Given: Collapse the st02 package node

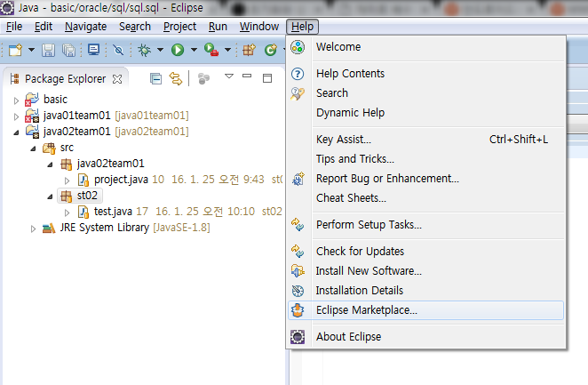Looking at the screenshot, I should pyautogui.click(x=50, y=197).
